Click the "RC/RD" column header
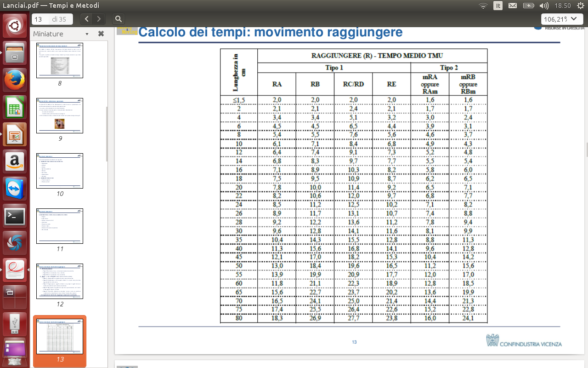Screen dimensions: 588x368 [353, 84]
